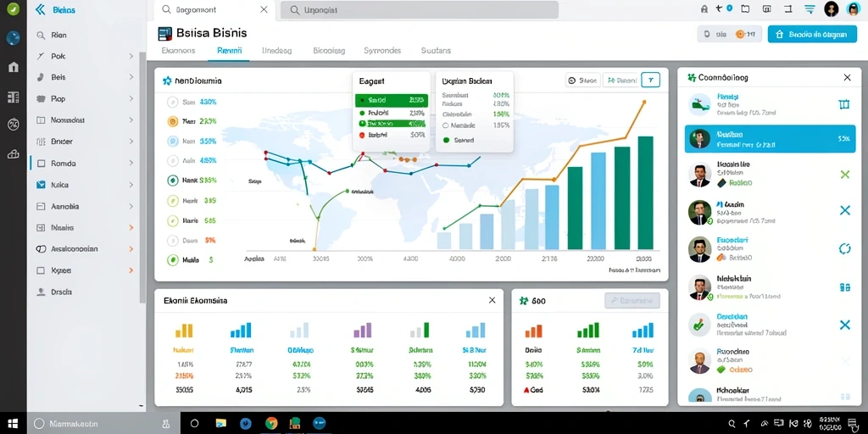Viewport: 868px width, 434px height.
Task: Click the refresh circle icon in contacts panel
Action: pyautogui.click(x=845, y=248)
